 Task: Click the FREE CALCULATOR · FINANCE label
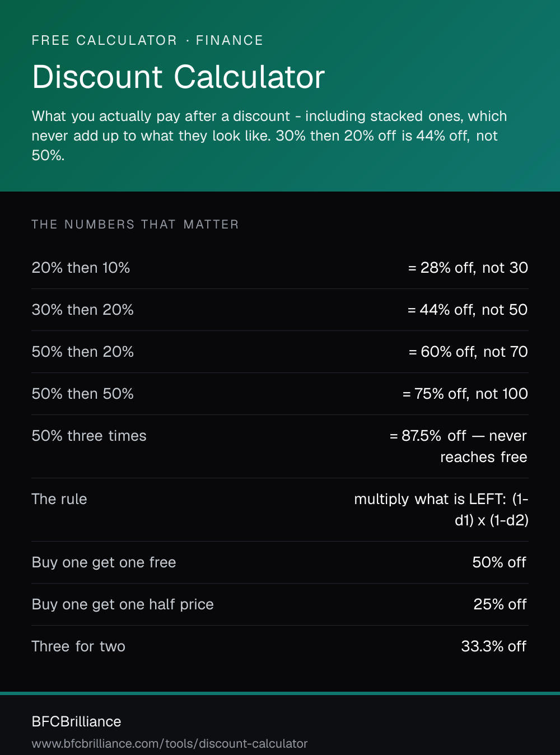[x=147, y=40]
